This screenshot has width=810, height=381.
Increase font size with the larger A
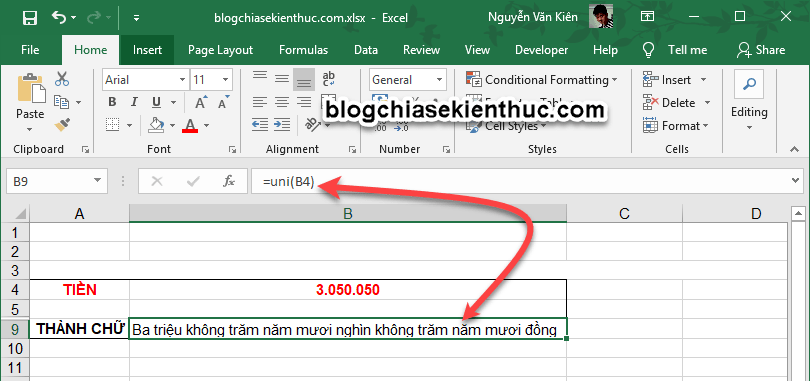tap(200, 102)
